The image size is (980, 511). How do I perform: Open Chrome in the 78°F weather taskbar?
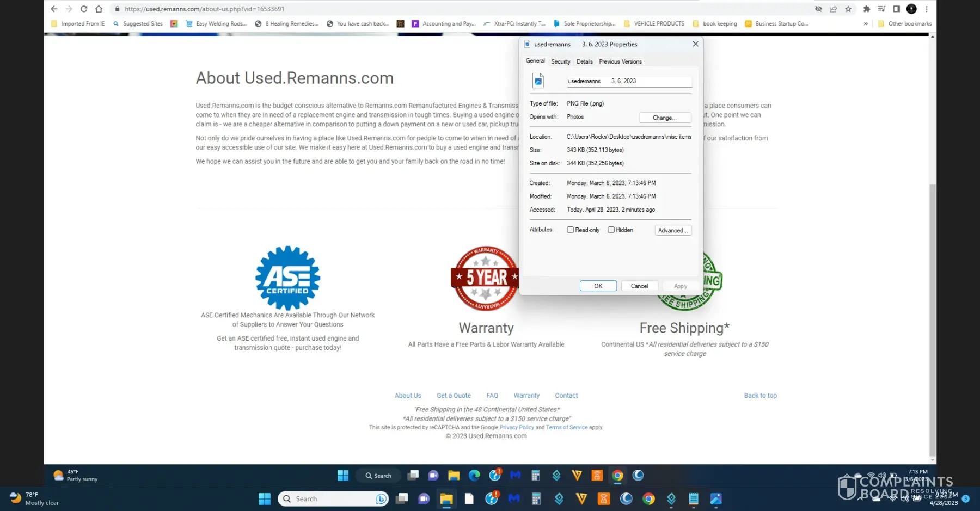[x=648, y=498]
